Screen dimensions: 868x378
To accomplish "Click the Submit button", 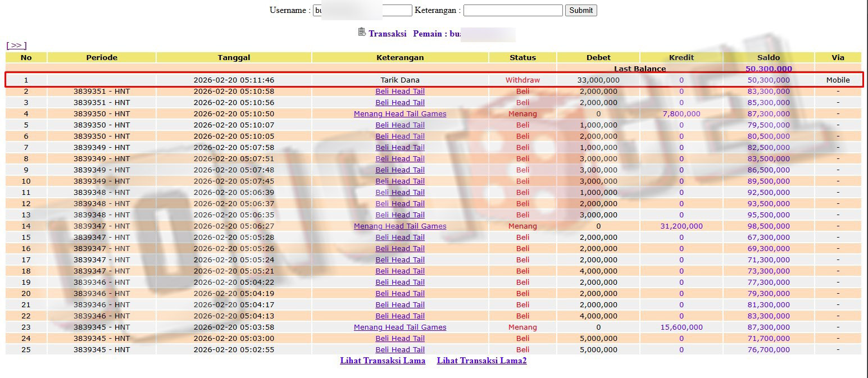I will tap(580, 10).
